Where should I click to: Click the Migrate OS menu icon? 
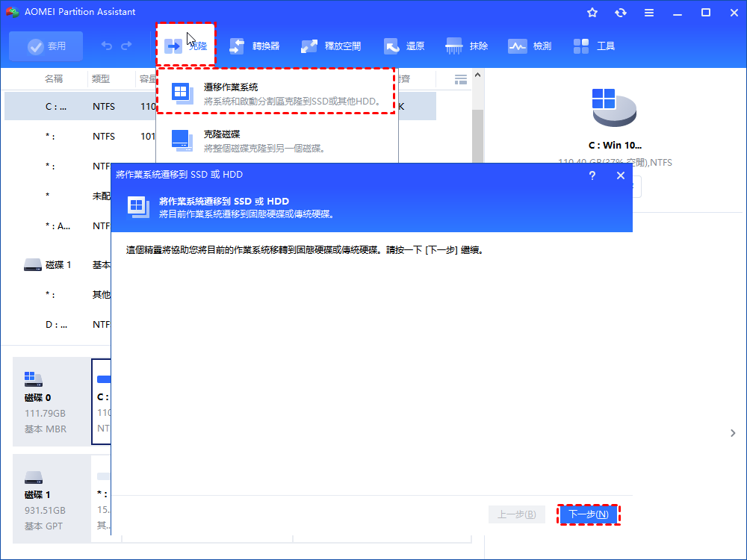(x=182, y=94)
